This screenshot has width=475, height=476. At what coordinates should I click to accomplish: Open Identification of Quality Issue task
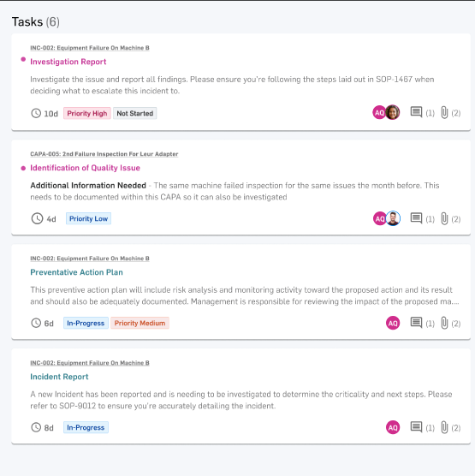(85, 168)
